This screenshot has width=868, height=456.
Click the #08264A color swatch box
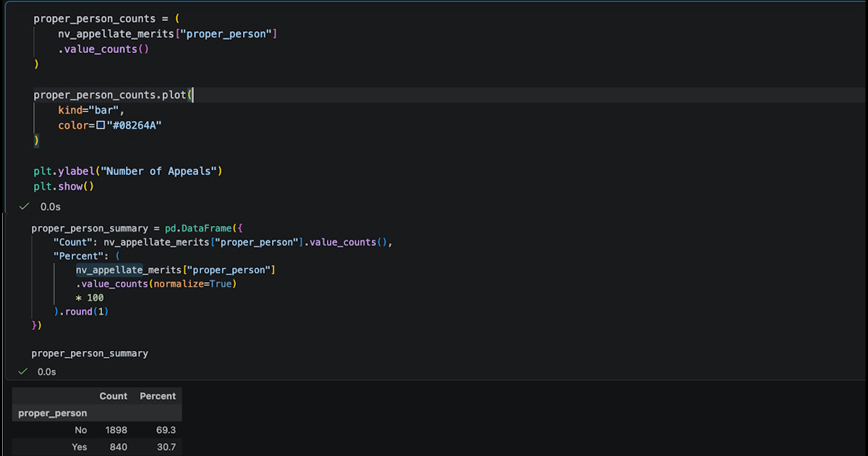pos(101,126)
